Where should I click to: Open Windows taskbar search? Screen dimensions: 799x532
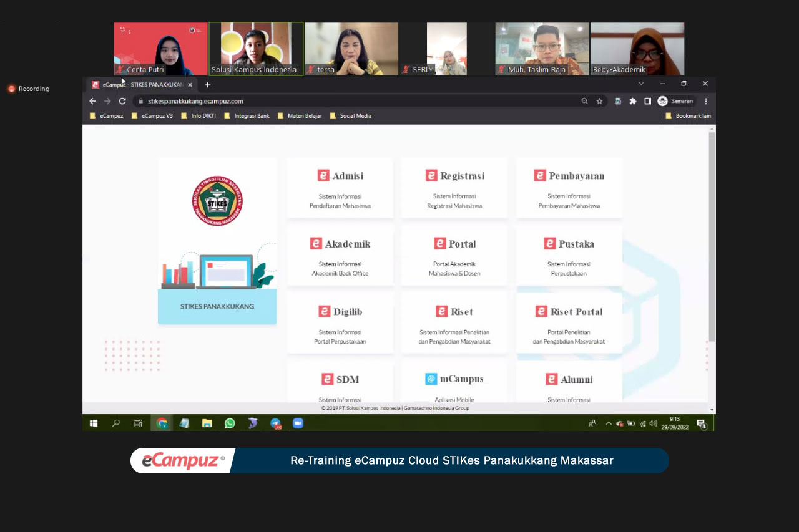pyautogui.click(x=115, y=423)
